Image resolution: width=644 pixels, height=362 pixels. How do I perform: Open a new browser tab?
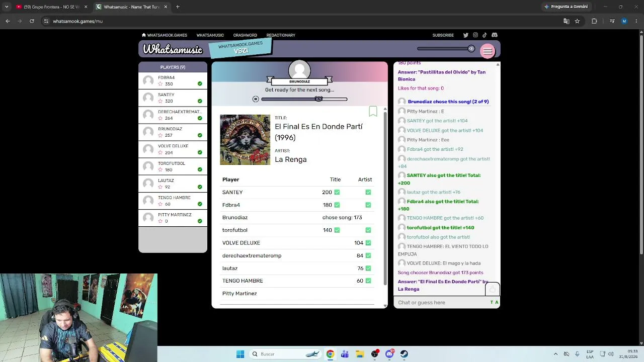pos(178,7)
